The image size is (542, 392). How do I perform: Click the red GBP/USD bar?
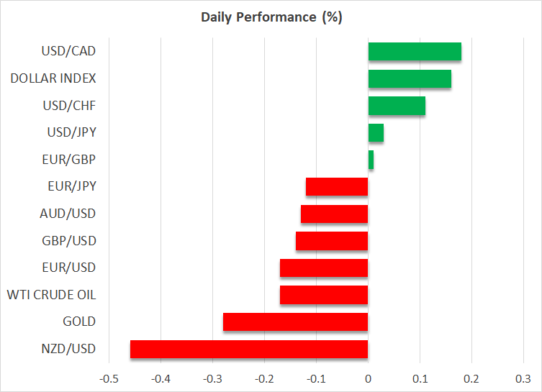point(332,241)
